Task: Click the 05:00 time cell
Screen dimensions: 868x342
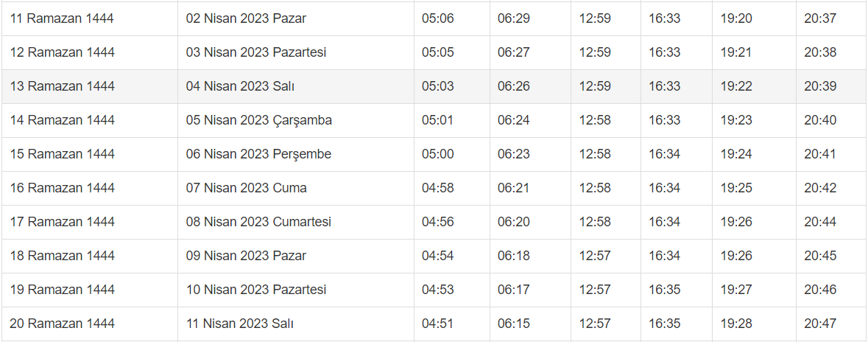Action: click(437, 154)
